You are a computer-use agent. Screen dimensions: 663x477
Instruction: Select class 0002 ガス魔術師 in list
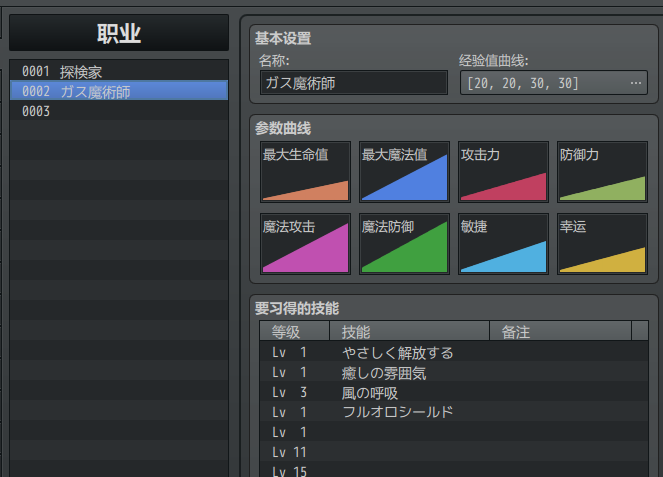pos(119,90)
